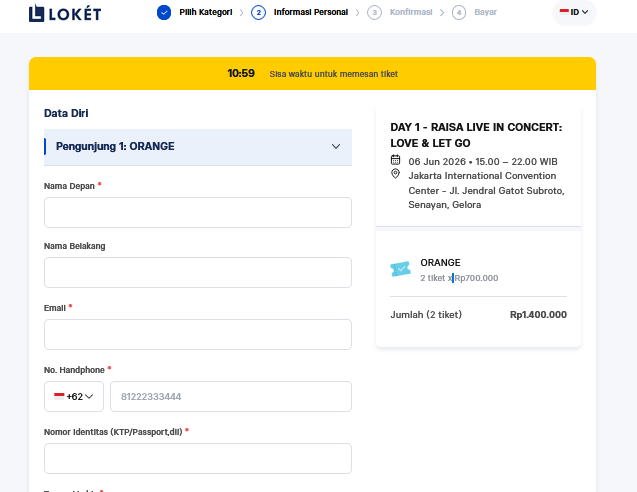Click 'Nomor Identitas (KTP/Passport,dll)' label

(113, 432)
